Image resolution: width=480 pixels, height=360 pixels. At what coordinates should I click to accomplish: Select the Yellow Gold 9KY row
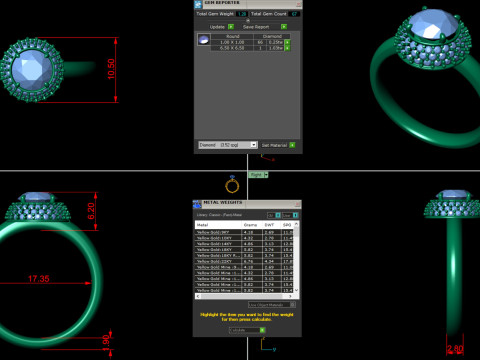(244, 232)
